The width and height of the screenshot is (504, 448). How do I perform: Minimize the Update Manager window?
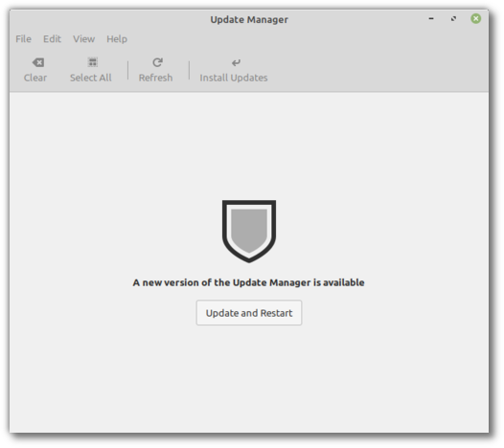pos(431,19)
